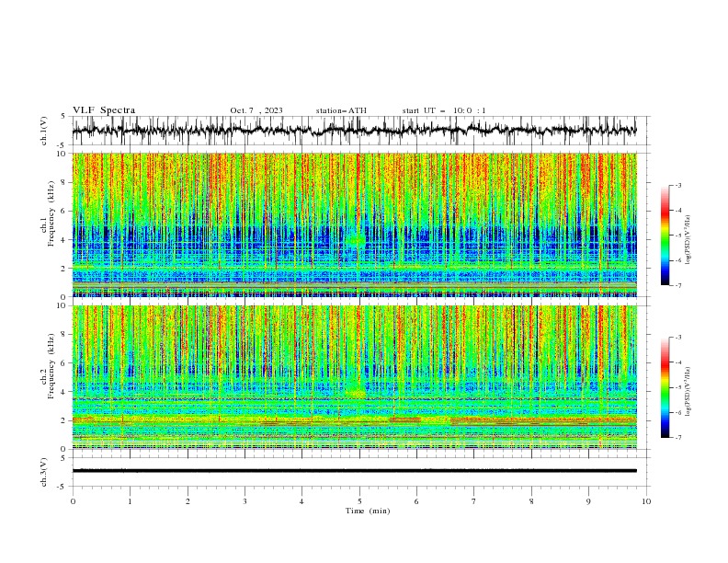Click time axis tick label "5"
Image resolution: width=728 pixels, height=563 pixels.
pyautogui.click(x=359, y=501)
